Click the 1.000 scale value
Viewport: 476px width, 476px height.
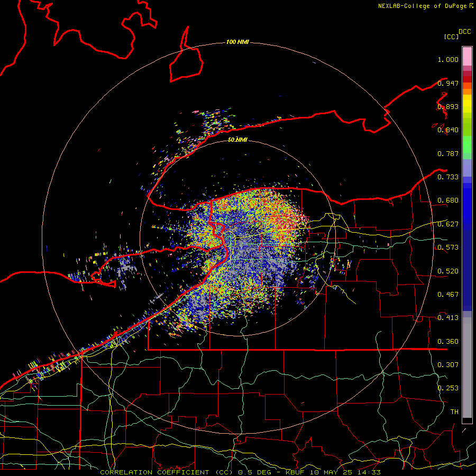coord(448,59)
